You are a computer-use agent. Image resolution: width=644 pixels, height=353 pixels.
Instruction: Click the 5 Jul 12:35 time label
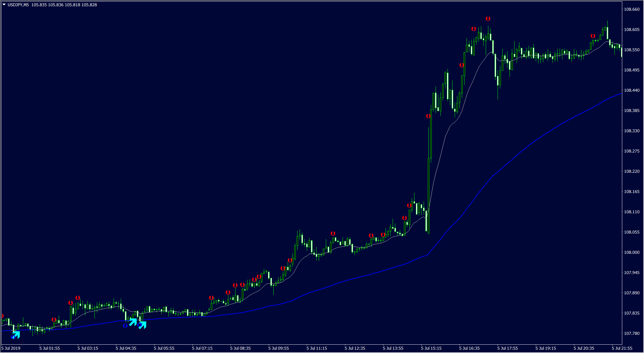pos(355,348)
